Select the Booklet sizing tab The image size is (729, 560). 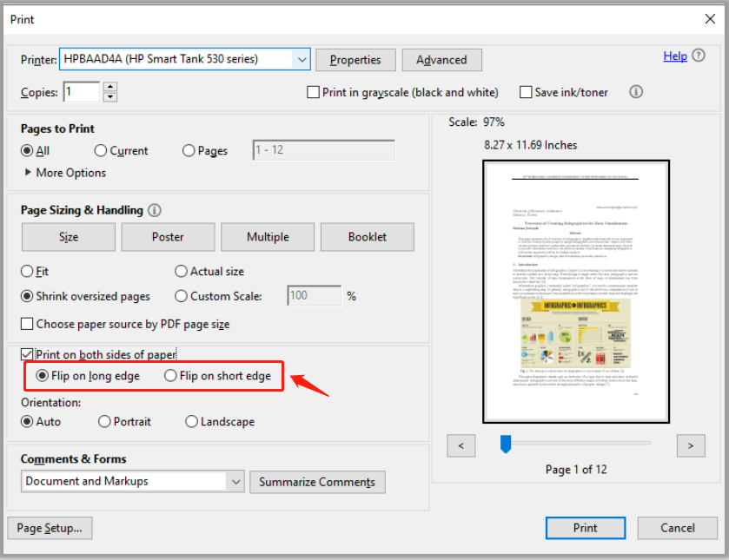click(368, 237)
